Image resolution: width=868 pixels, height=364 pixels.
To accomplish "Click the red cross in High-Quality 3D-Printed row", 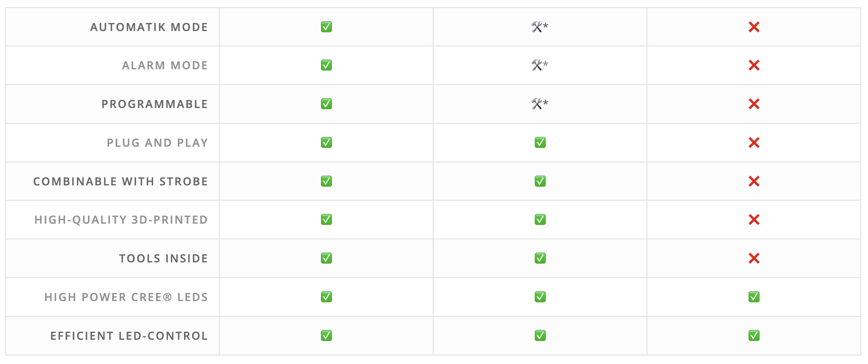I will [754, 219].
